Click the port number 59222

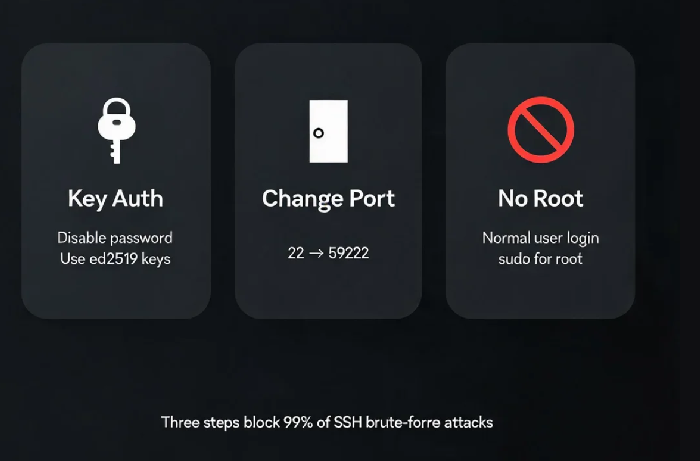tap(349, 253)
